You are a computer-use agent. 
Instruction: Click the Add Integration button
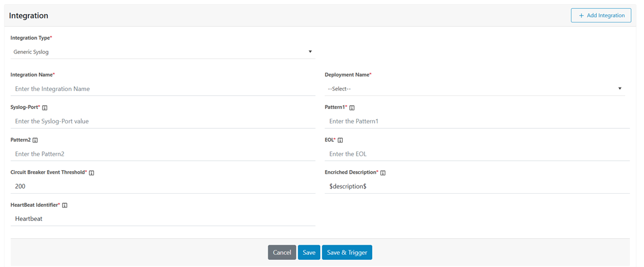point(601,15)
